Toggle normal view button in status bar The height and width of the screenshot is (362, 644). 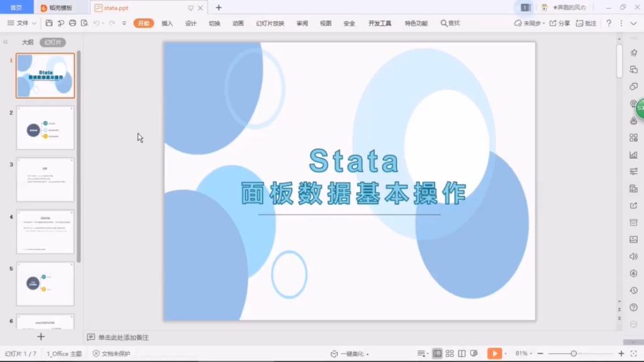(438, 354)
